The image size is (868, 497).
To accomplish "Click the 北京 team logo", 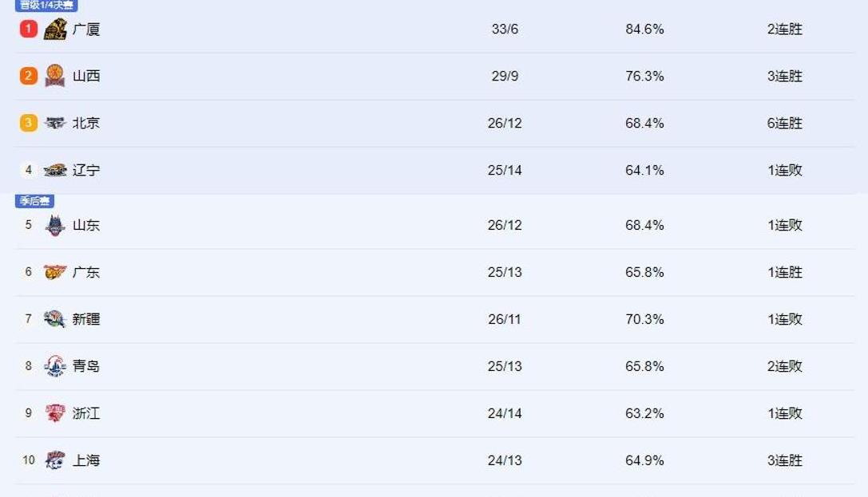I will coord(55,123).
